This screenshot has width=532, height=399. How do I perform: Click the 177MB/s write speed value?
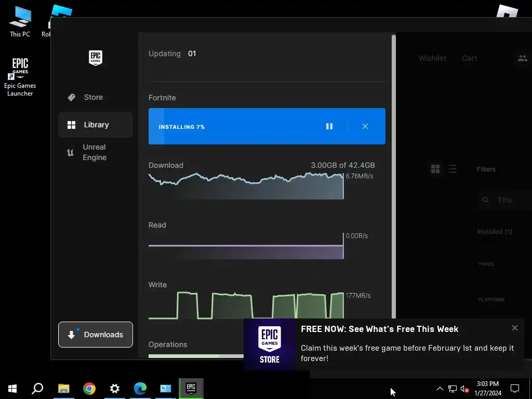pyautogui.click(x=358, y=296)
